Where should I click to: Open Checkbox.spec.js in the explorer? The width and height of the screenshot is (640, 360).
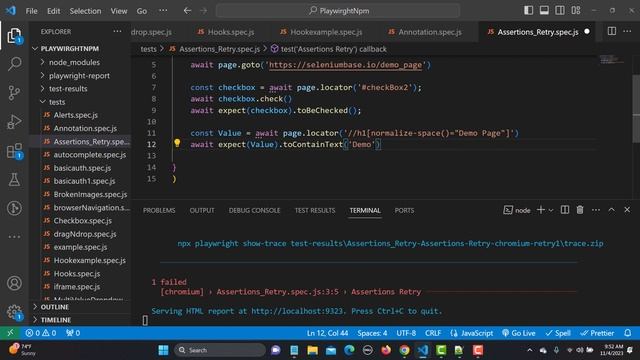point(82,221)
